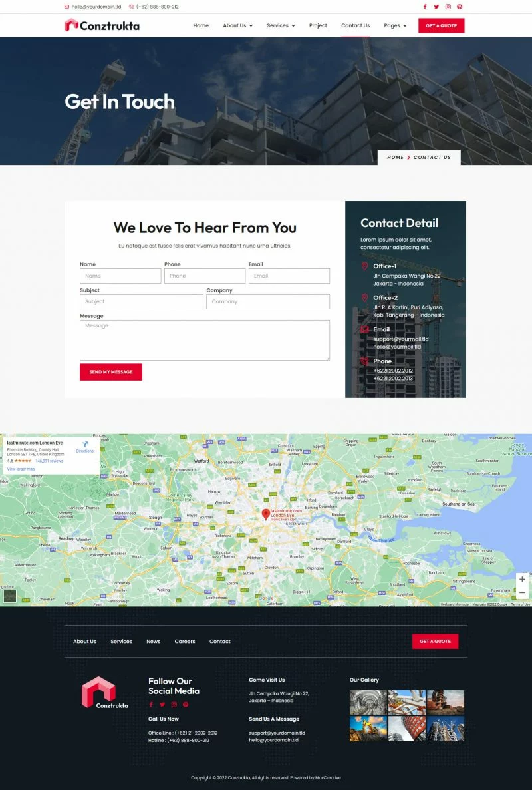Select Home in the navigation bar
This screenshot has width=532, height=790.
coord(201,25)
